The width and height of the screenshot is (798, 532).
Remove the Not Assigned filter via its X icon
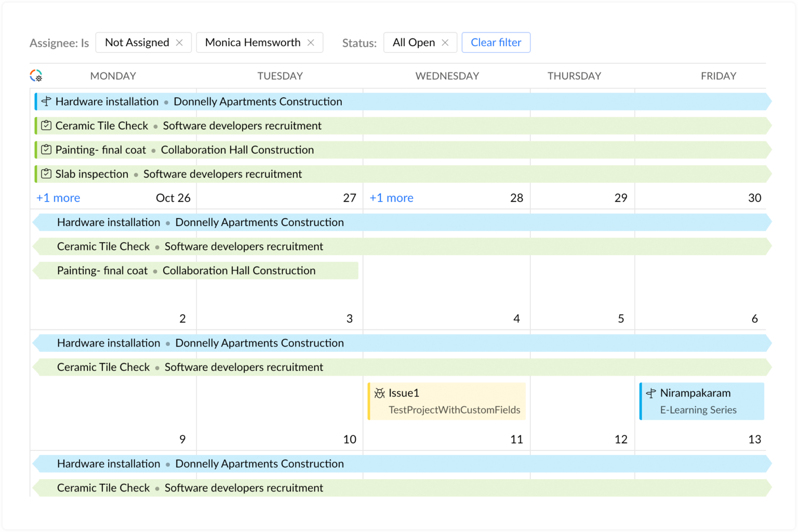click(179, 42)
